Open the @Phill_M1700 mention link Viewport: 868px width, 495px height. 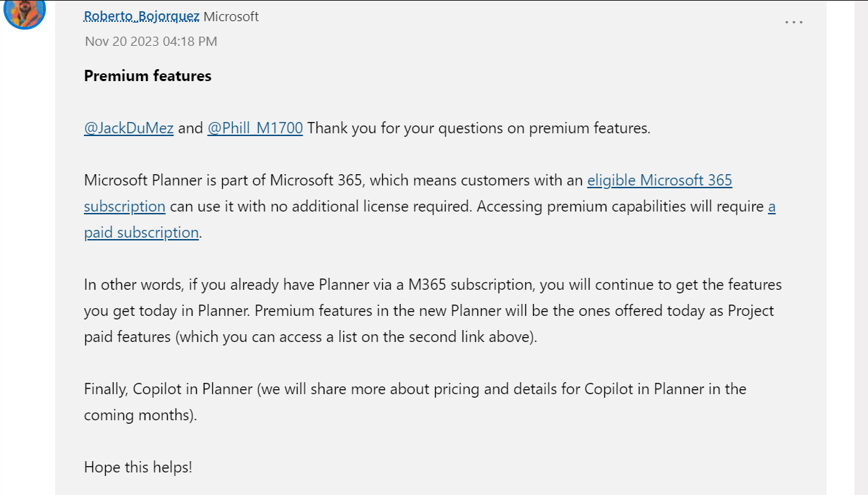[x=255, y=128]
